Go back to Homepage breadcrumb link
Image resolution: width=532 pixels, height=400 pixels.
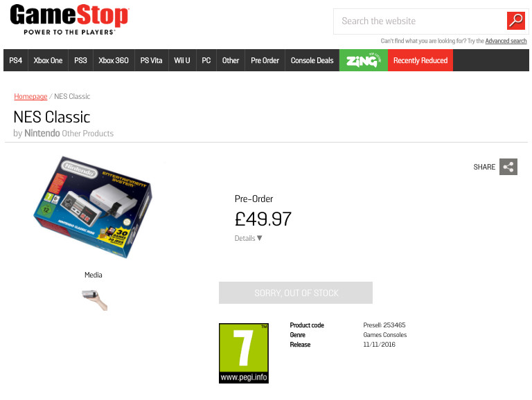30,97
